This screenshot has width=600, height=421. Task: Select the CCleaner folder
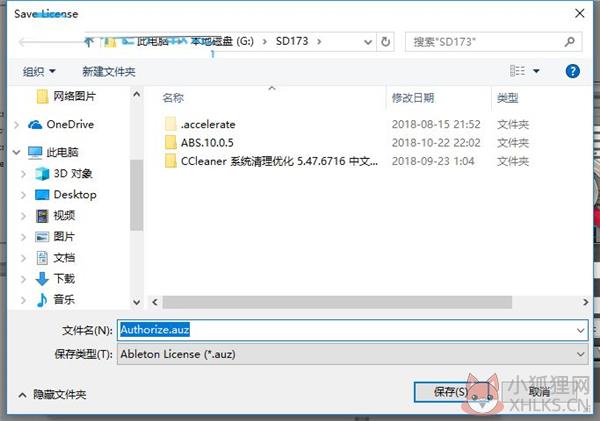coord(279,161)
